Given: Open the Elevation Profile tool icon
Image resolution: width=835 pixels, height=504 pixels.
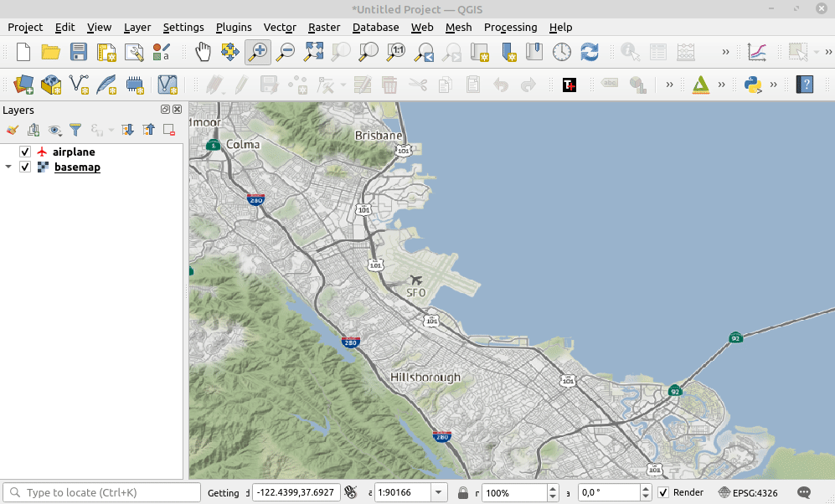Looking at the screenshot, I should pos(757,52).
